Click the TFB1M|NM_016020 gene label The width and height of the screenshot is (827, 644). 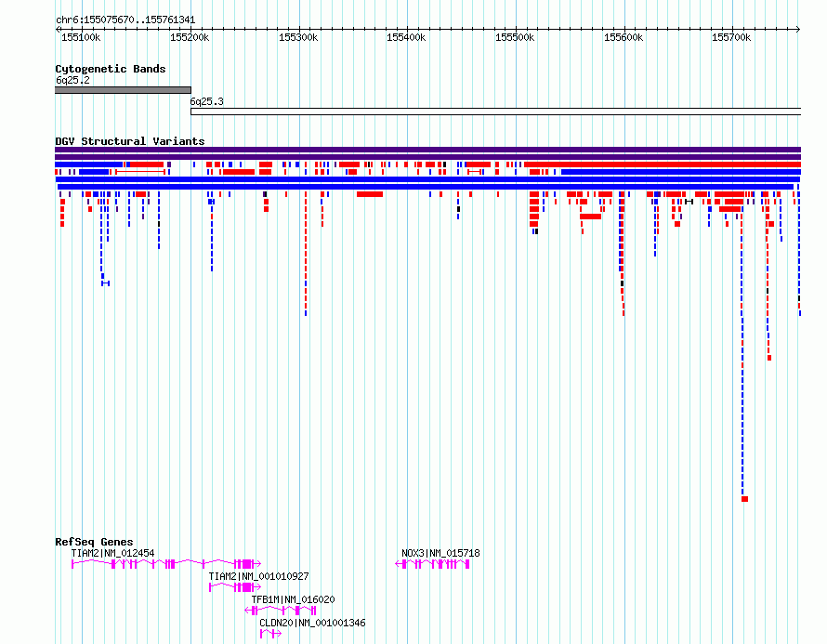pyautogui.click(x=293, y=599)
